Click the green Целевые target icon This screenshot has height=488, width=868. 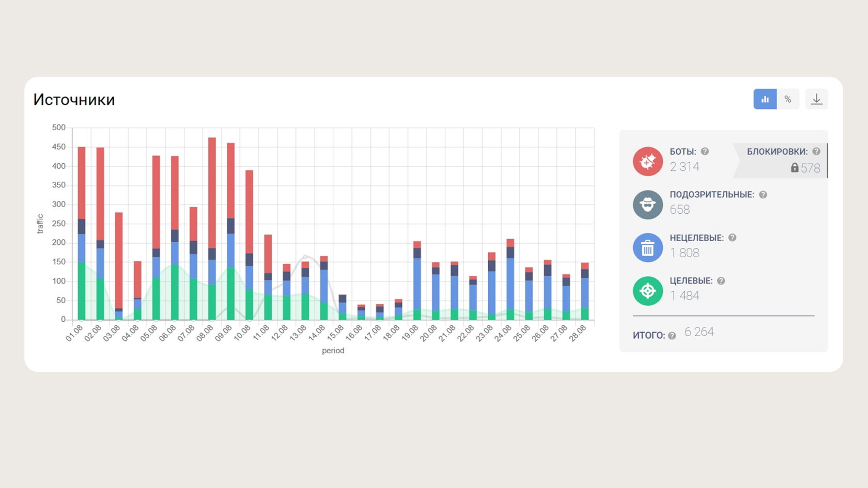(647, 291)
